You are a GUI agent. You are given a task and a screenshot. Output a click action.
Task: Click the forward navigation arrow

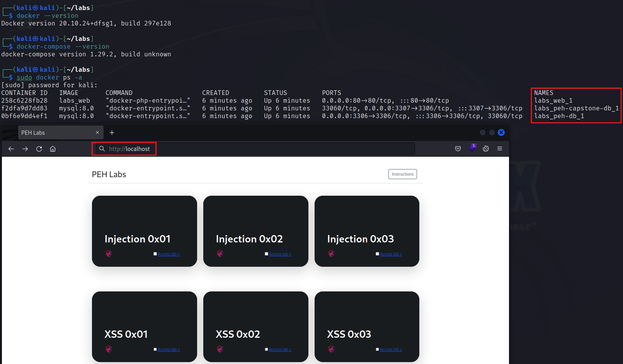[25, 148]
